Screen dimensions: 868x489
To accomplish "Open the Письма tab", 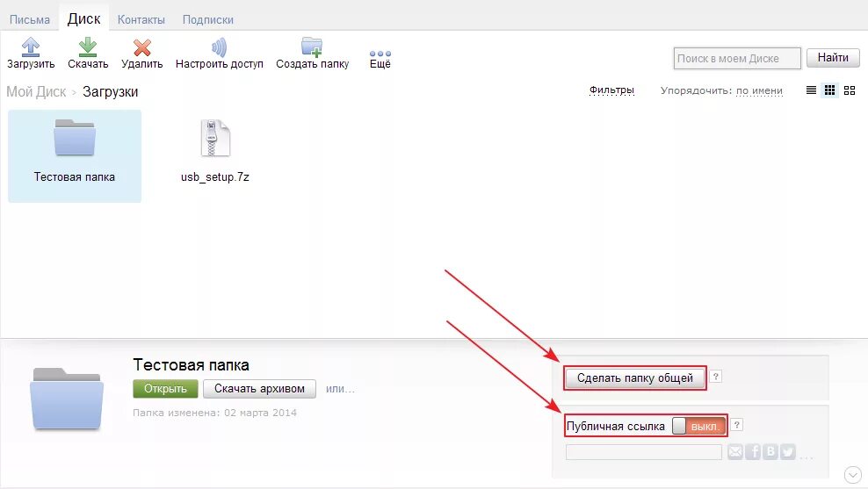I will (30, 19).
